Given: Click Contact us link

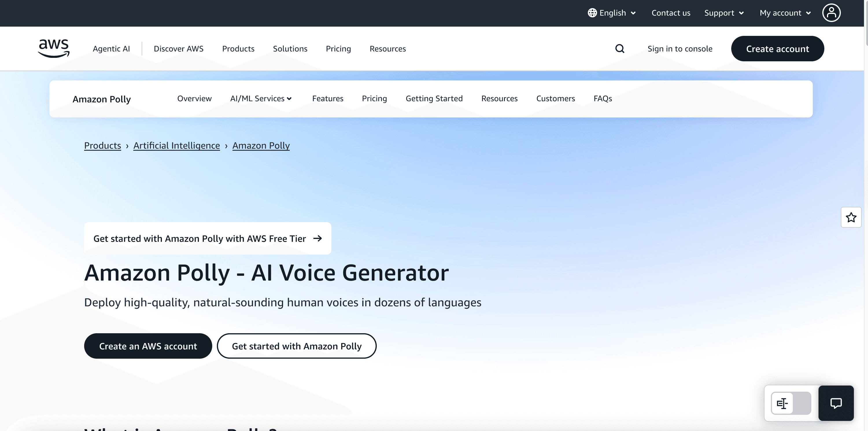Looking at the screenshot, I should 671,13.
